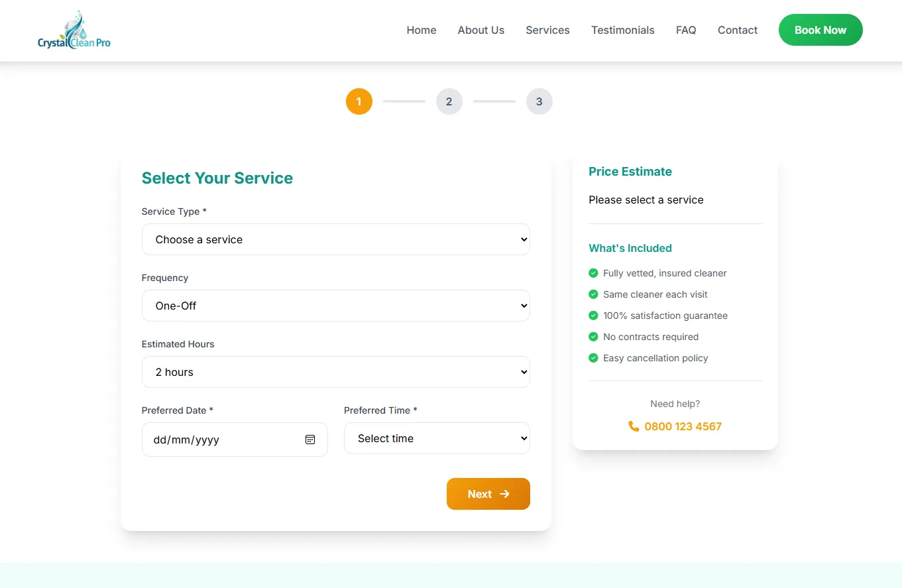Click the checkmark beside 'Easy cancellation policy'
The image size is (902, 588).
(x=592, y=358)
